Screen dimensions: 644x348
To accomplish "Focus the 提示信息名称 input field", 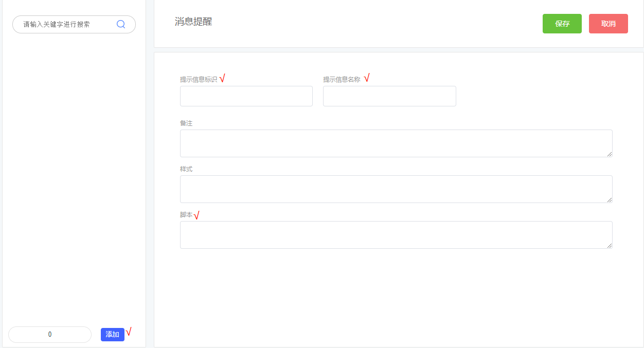I will [389, 96].
